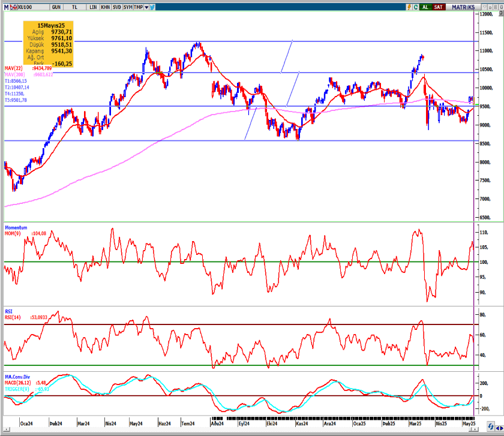Move chart right with blue arrow

[502, 428]
